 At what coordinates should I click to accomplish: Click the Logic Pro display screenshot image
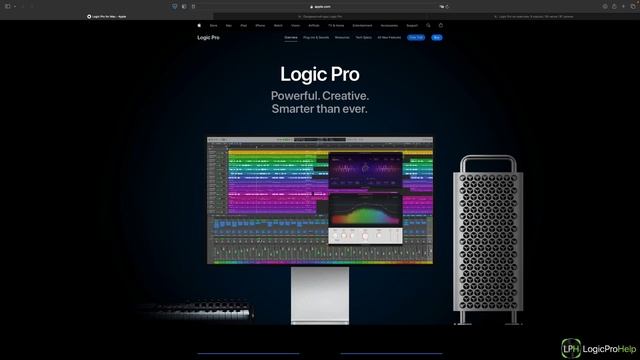pos(320,200)
